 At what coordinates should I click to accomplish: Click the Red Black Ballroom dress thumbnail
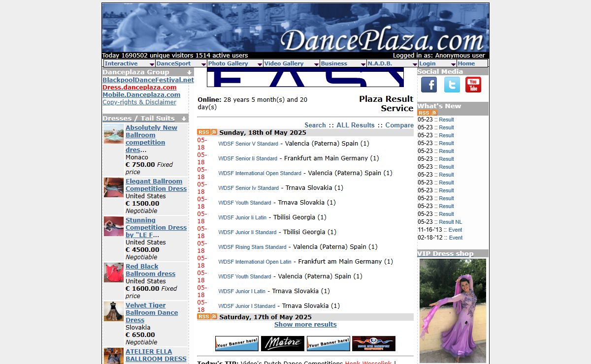[x=114, y=273]
